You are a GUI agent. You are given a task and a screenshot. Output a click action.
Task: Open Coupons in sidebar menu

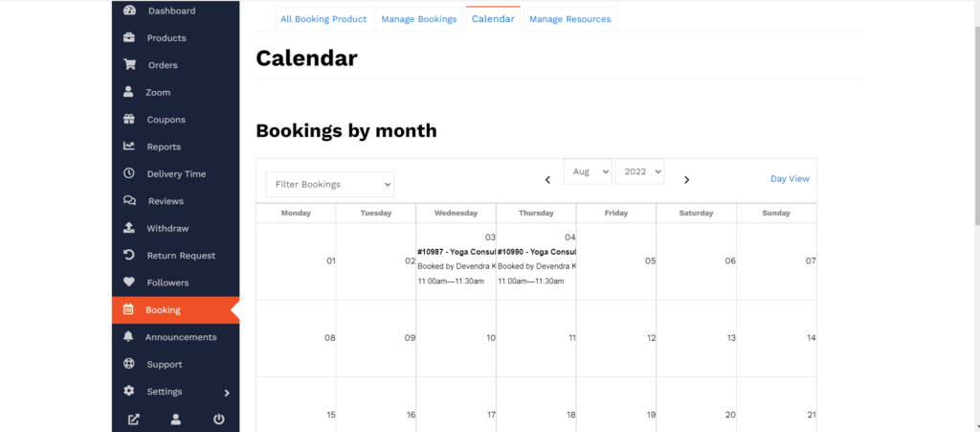[x=166, y=120]
